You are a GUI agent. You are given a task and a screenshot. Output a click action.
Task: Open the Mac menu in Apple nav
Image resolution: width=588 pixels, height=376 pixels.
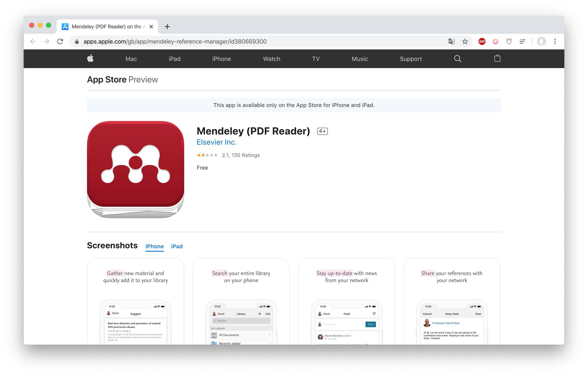coord(131,59)
